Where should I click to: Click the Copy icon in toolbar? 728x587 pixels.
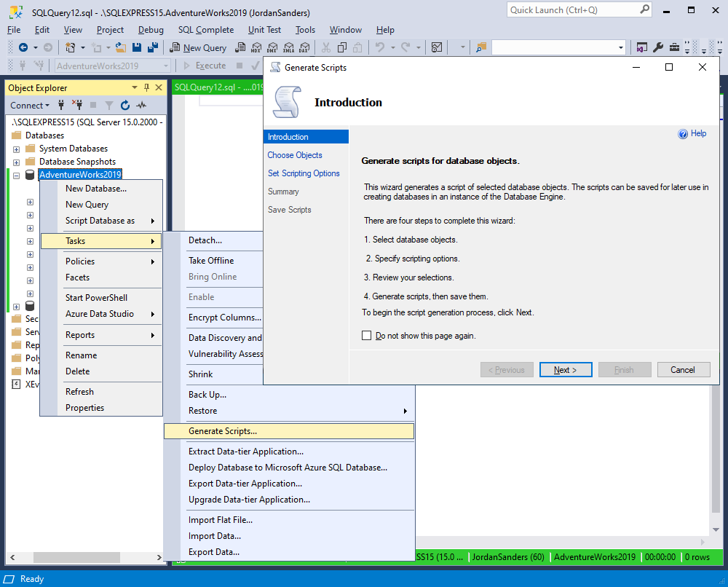click(x=342, y=47)
